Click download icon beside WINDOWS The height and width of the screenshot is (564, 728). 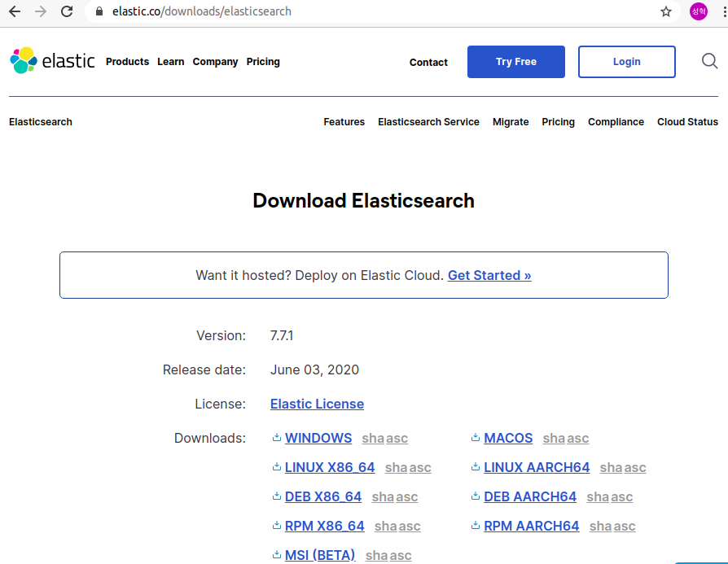click(277, 437)
